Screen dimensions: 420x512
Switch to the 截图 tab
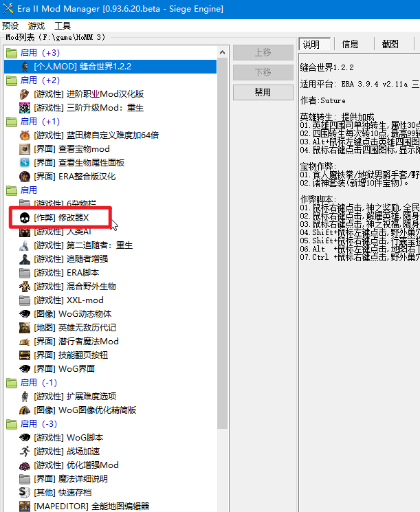coord(390,44)
